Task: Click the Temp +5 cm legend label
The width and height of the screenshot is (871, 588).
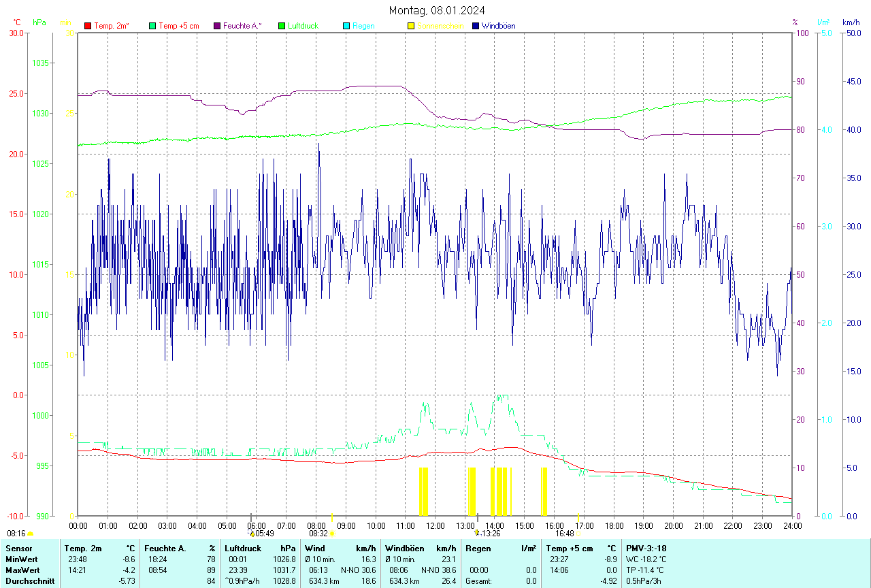Action: coord(179,26)
